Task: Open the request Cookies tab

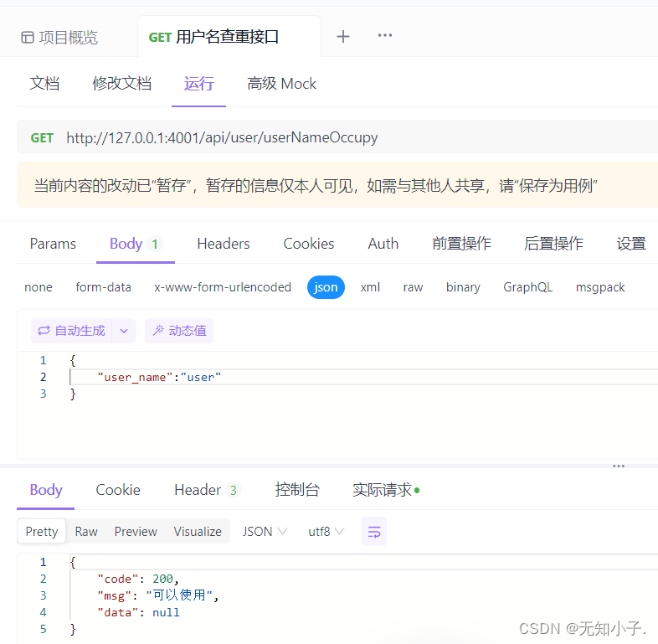Action: point(309,244)
